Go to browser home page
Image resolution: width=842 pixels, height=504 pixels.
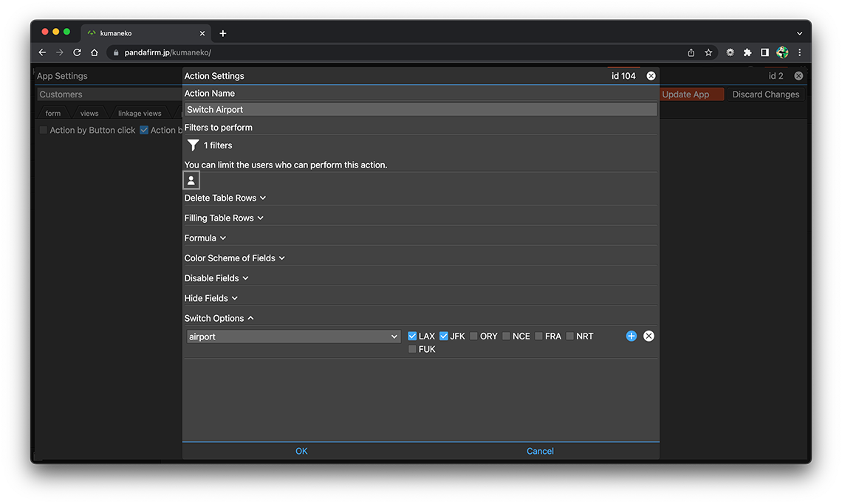[95, 52]
